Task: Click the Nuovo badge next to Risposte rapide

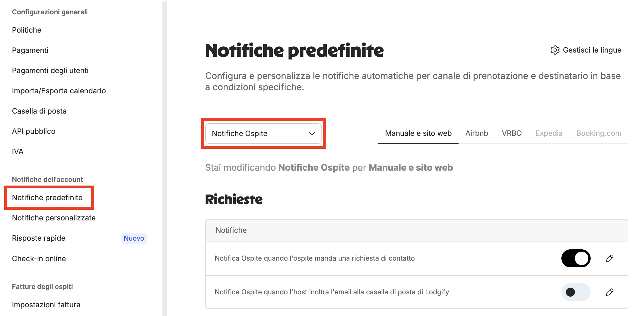Action: pyautogui.click(x=134, y=238)
